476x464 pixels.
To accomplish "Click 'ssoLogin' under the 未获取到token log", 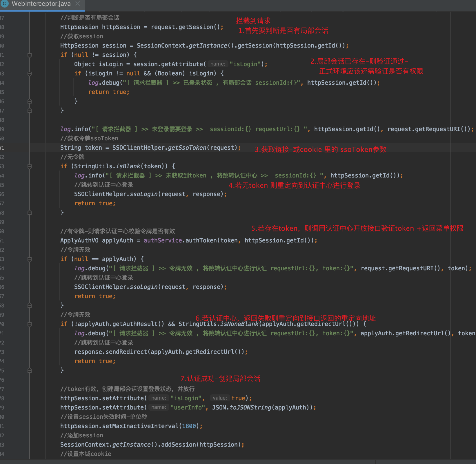I will (143, 194).
